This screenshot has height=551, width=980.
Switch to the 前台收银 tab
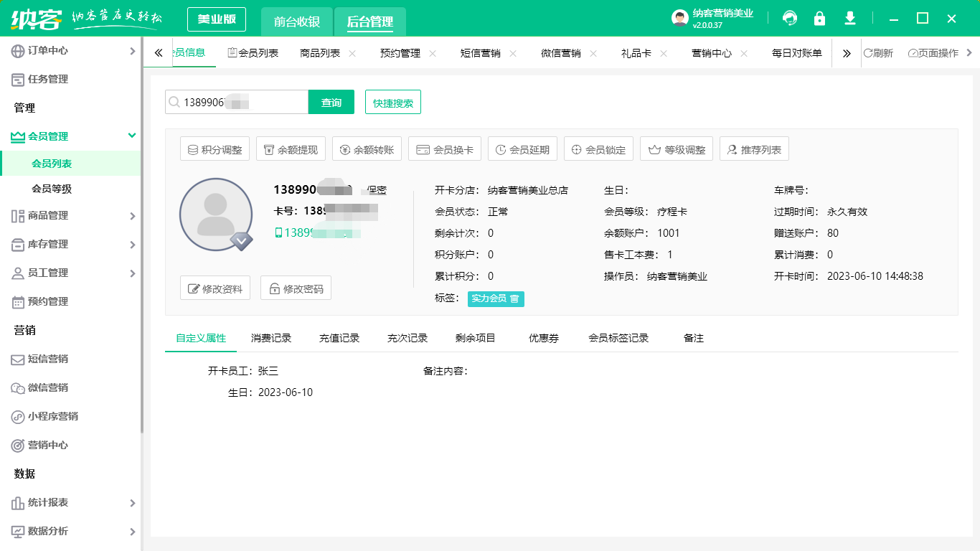click(296, 22)
